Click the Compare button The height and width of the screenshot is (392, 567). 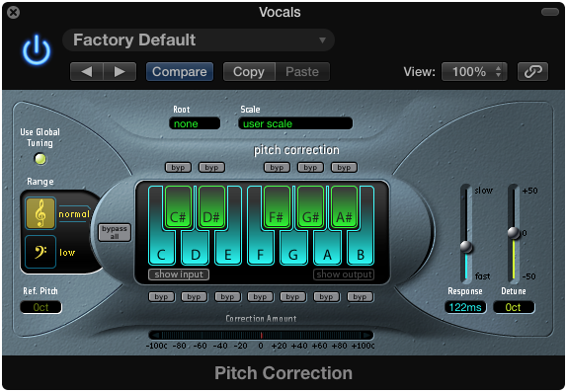click(x=180, y=71)
